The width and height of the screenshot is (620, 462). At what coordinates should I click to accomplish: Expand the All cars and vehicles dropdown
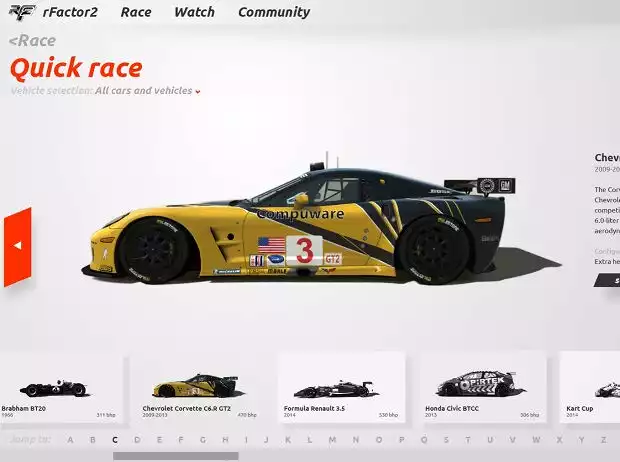[x=147, y=91]
